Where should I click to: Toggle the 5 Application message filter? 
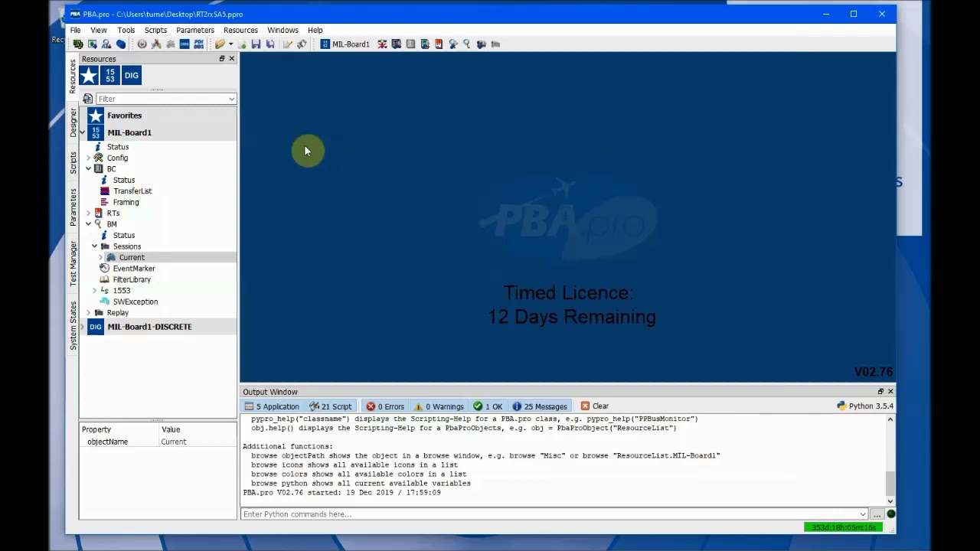[x=271, y=406]
